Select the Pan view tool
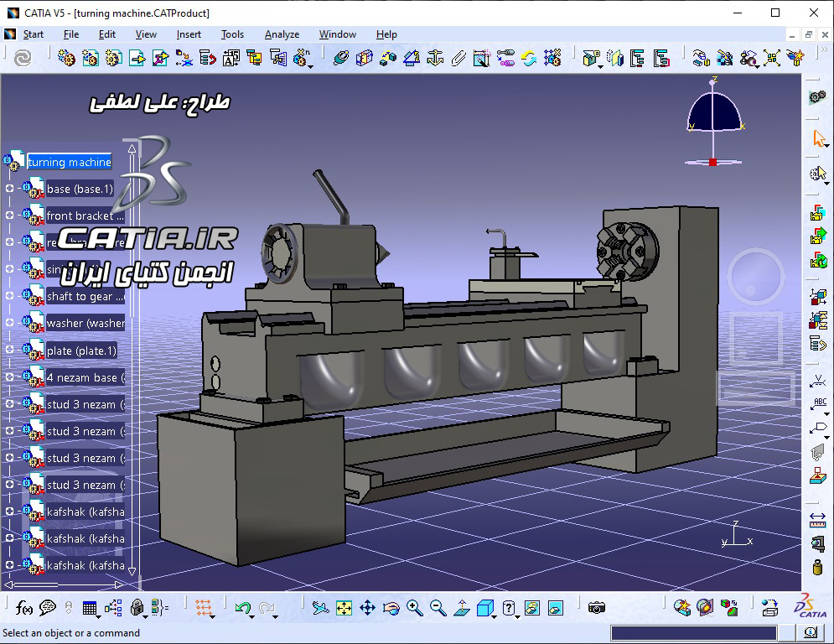This screenshot has width=834, height=644. (367, 607)
